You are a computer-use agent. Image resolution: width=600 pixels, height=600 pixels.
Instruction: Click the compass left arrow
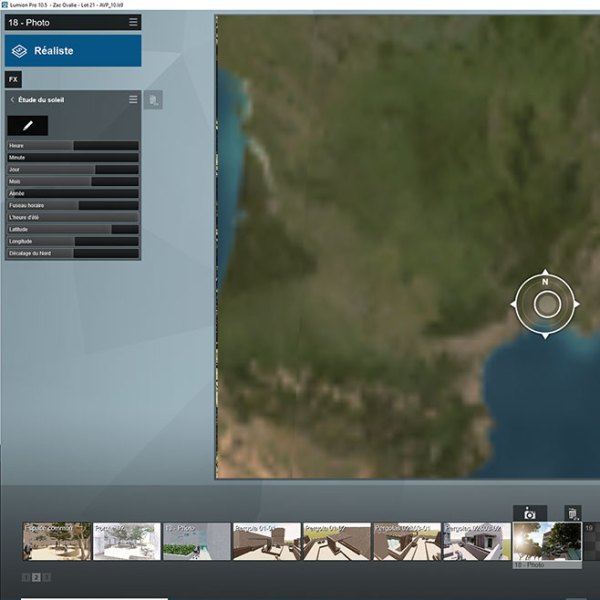[x=514, y=305]
